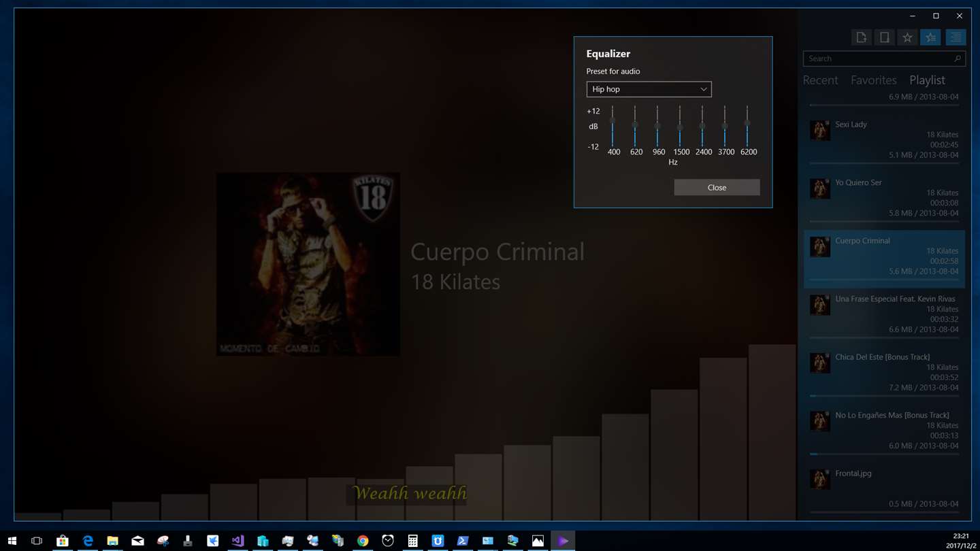Click the 3700 Hz equalizer slider
This screenshot has width=980, height=551.
[x=725, y=126]
